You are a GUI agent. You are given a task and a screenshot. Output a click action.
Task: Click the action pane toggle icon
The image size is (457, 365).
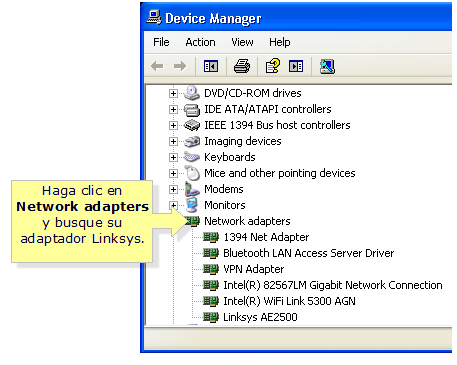[296, 66]
